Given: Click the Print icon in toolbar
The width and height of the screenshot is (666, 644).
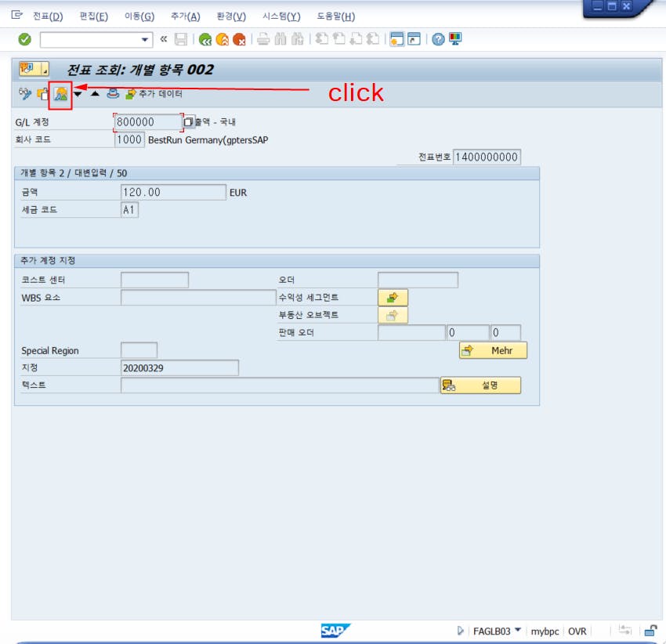Looking at the screenshot, I should click(263, 39).
